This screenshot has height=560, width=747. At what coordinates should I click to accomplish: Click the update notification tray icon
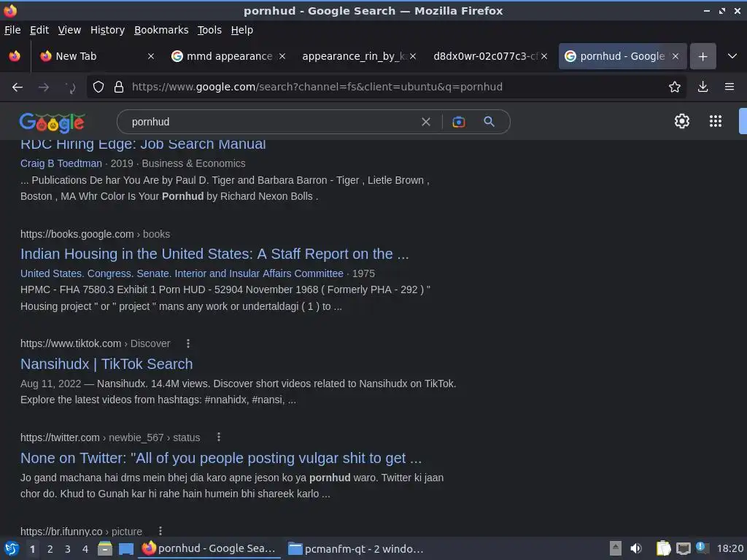(x=702, y=548)
